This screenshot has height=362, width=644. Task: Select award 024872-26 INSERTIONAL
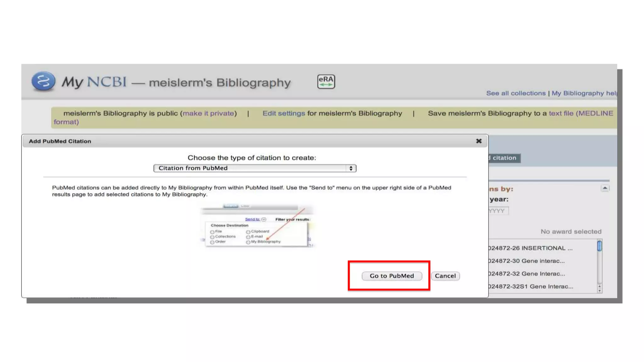click(530, 248)
